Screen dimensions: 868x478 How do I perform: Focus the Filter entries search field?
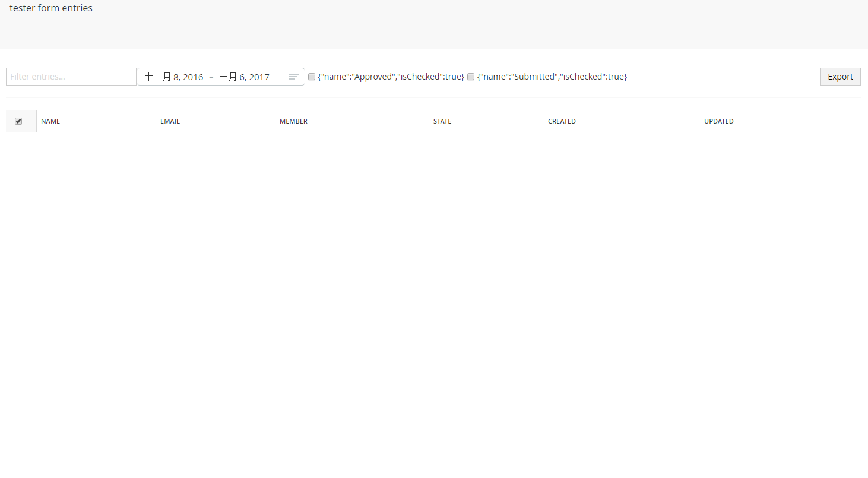click(71, 77)
